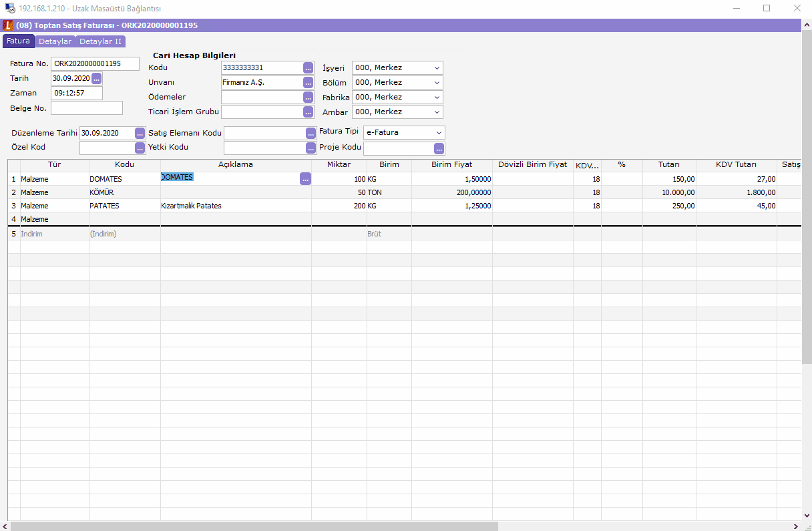Open the Unvanı lookup button

[308, 83]
